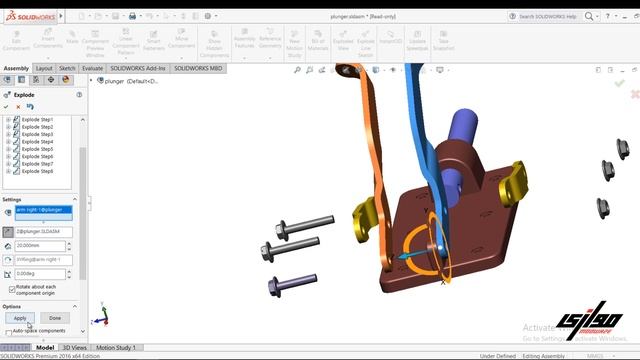Open Explode help question mark icon
This screenshot has height=360, width=640.
79,95
